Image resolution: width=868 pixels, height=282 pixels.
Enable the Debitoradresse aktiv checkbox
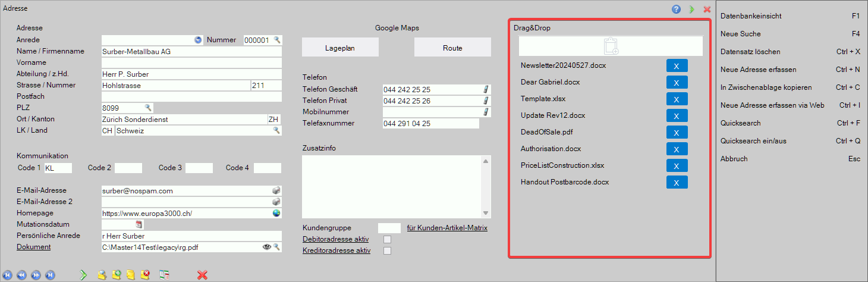388,240
